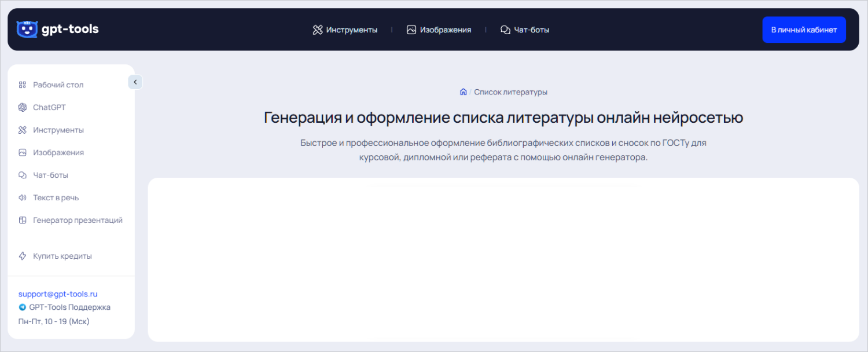Select the Чат-боты chat icon in the sidebar
868x352 pixels.
tap(22, 175)
